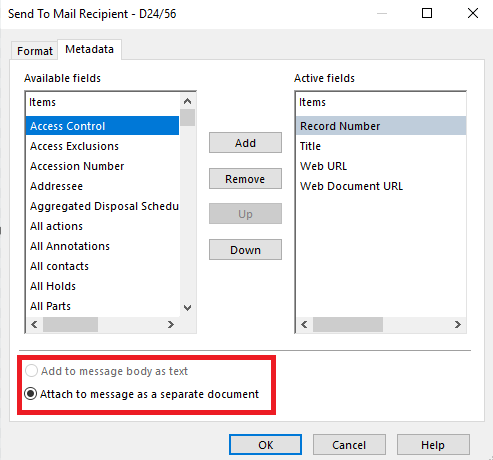
Task: Choose All Holds from the list
Action: tap(102, 286)
